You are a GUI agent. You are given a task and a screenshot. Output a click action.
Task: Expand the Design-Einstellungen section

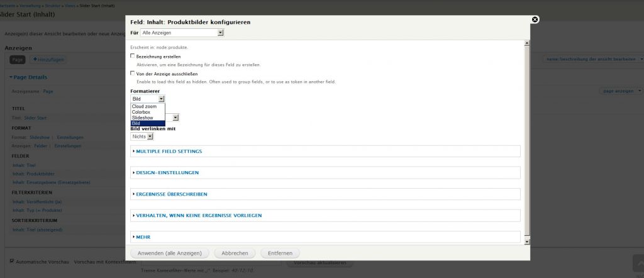167,172
